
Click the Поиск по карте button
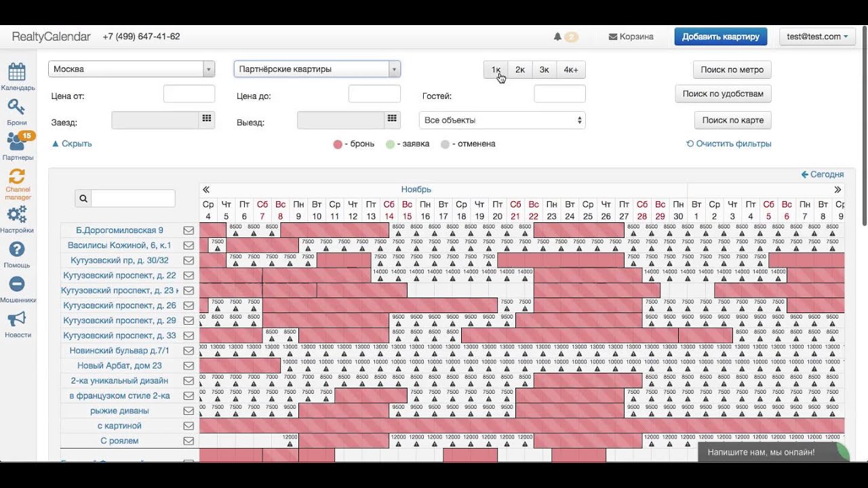click(x=733, y=120)
